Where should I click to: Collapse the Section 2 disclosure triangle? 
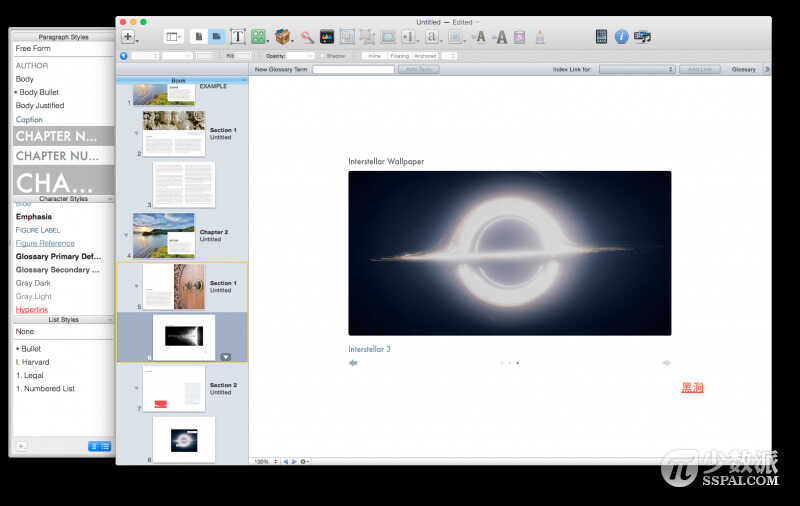136,388
